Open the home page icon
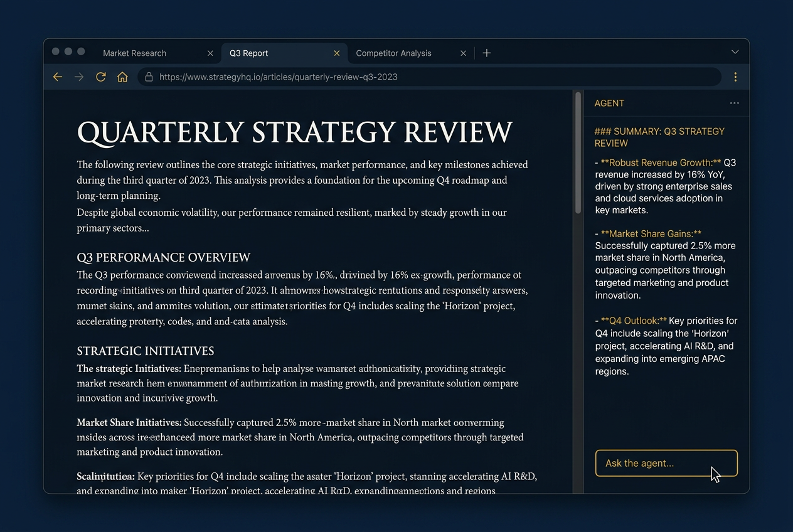793x532 pixels. (x=122, y=77)
